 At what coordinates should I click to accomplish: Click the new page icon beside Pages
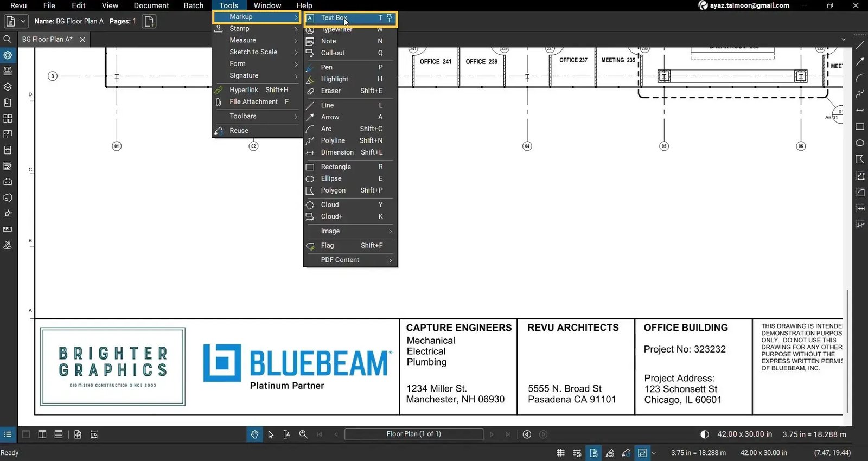point(149,21)
